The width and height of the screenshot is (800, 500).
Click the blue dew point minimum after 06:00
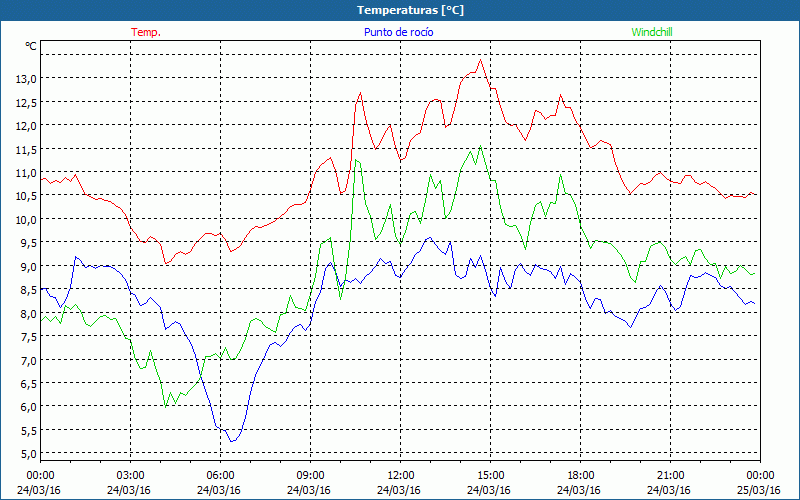(232, 441)
